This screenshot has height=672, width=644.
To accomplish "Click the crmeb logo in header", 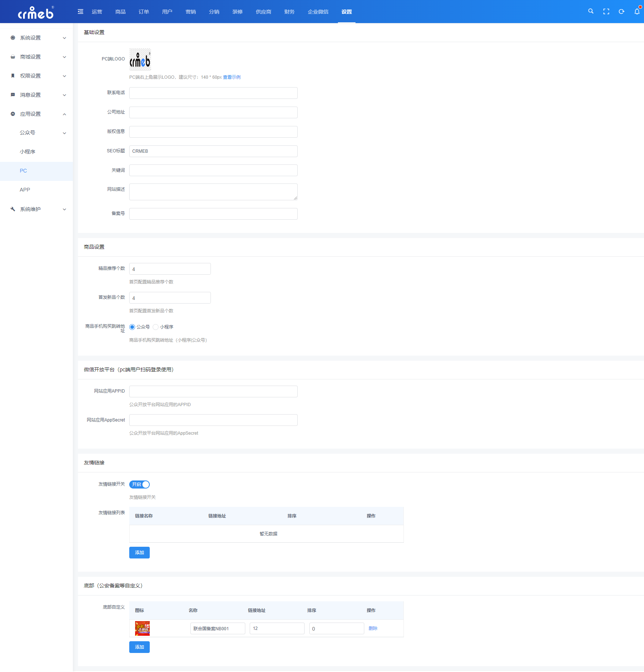I will pyautogui.click(x=36, y=13).
